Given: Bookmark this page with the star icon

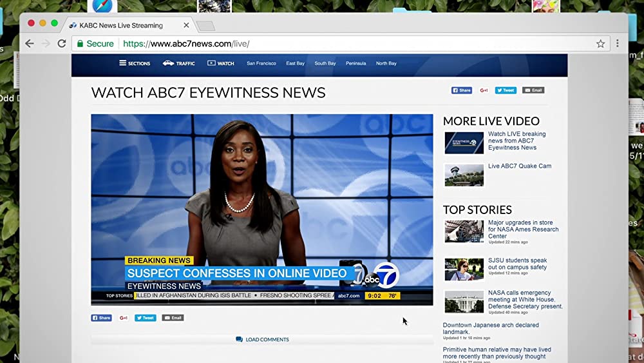Looking at the screenshot, I should tap(600, 44).
